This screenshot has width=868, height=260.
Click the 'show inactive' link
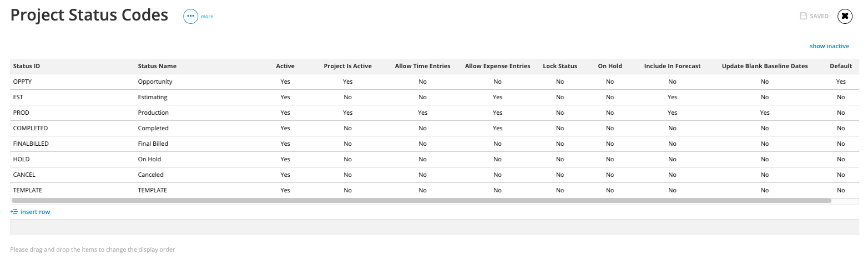click(x=829, y=46)
